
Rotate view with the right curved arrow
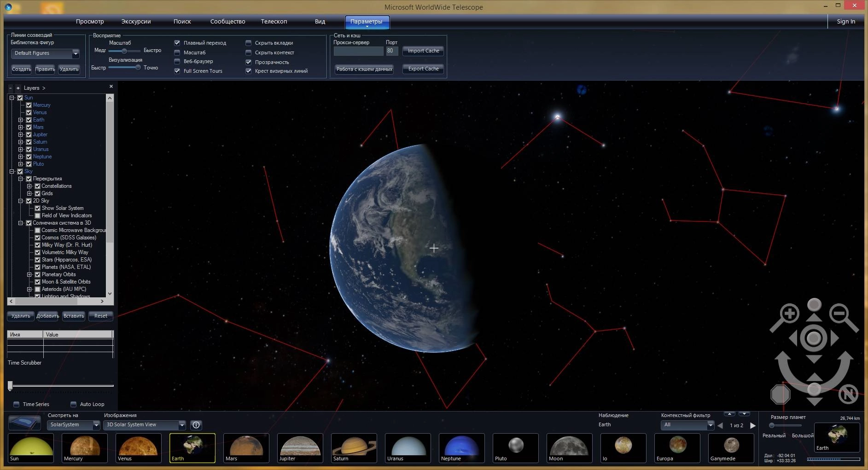pyautogui.click(x=845, y=367)
